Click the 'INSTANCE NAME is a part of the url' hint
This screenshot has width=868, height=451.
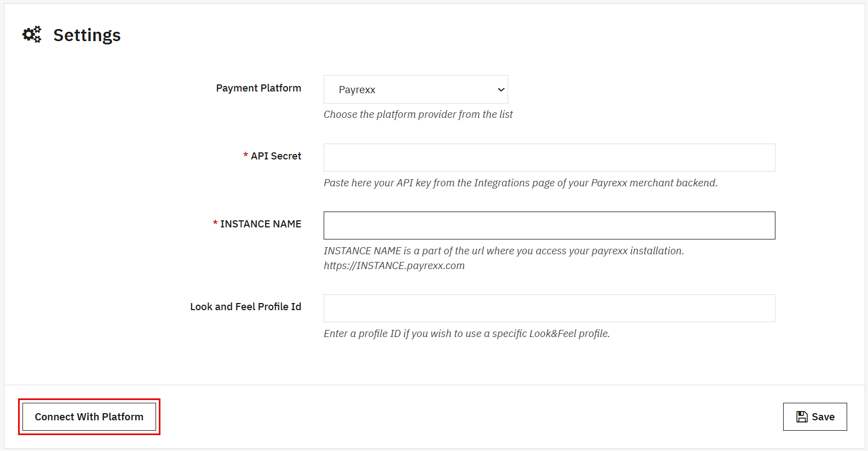(x=503, y=251)
